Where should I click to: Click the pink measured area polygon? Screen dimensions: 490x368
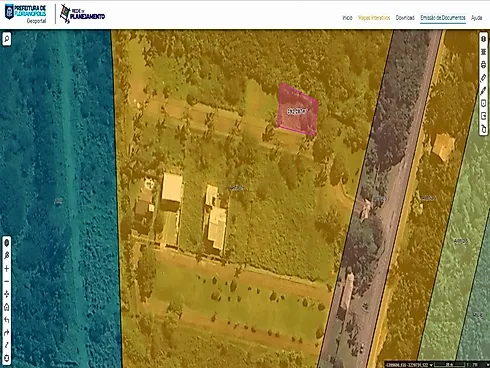298,110
